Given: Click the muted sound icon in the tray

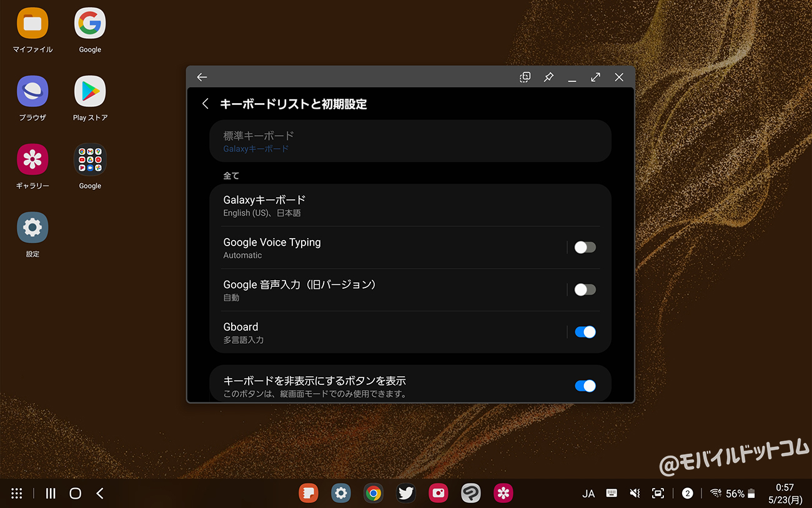Looking at the screenshot, I should click(x=635, y=493).
